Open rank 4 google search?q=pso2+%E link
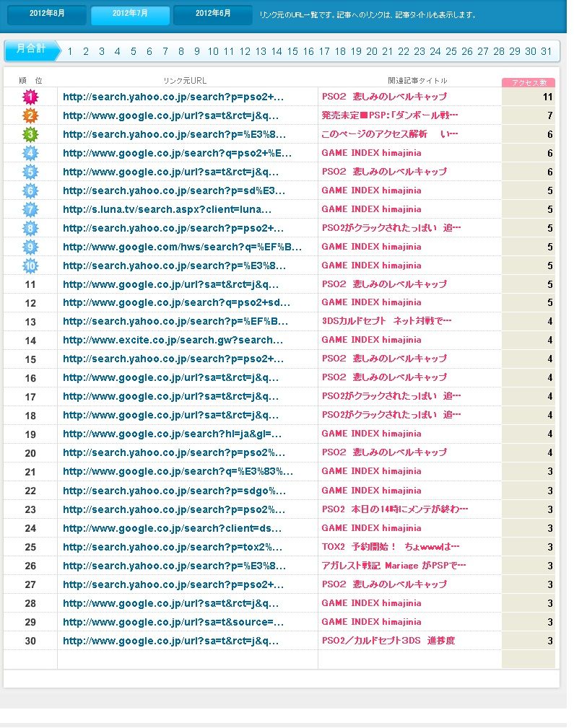The width and height of the screenshot is (574, 728). pyautogui.click(x=177, y=153)
